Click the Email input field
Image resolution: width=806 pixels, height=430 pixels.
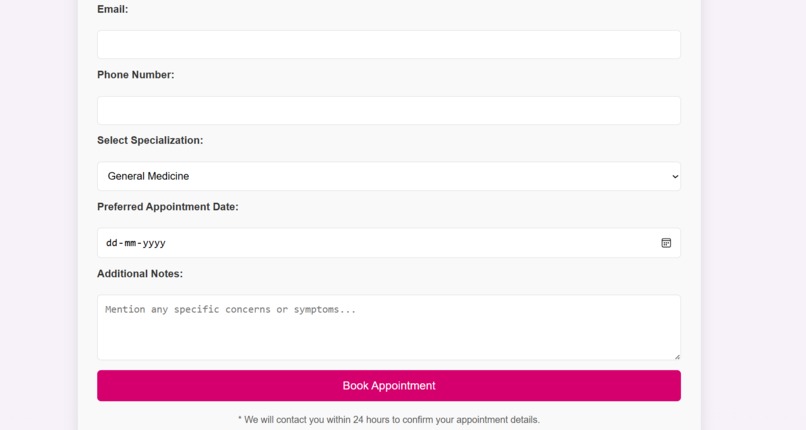pos(389,44)
